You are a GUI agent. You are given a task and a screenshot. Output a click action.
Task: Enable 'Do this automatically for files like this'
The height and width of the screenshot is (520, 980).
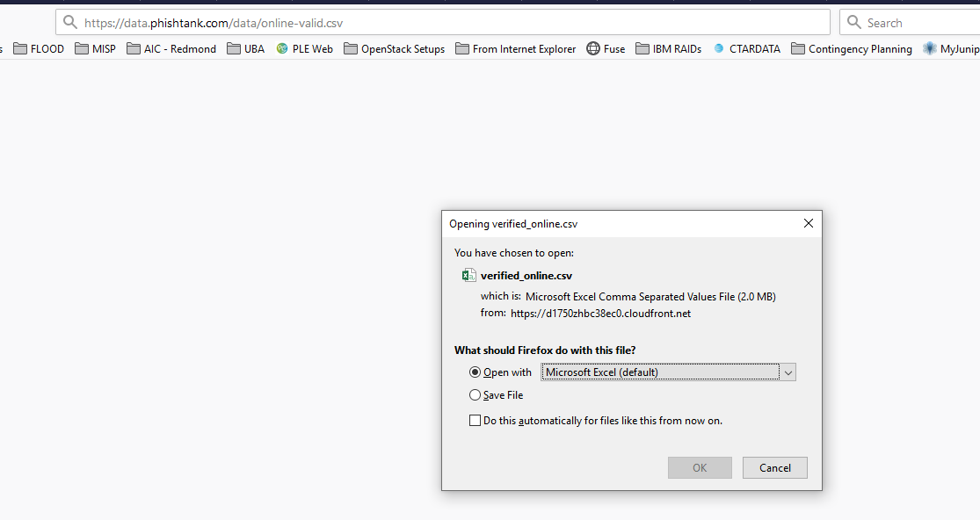tap(475, 420)
